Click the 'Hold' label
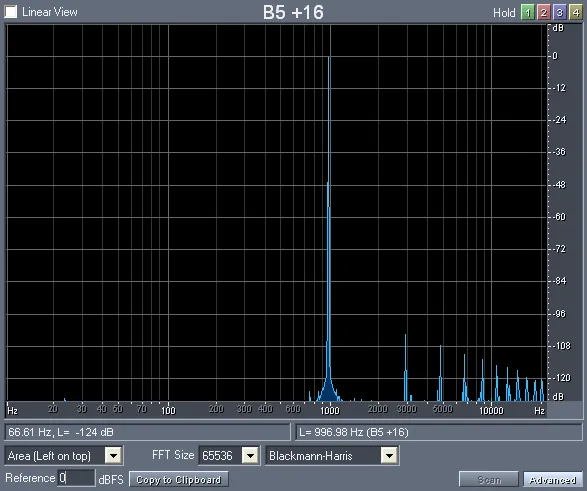This screenshot has height=491, width=587. pyautogui.click(x=504, y=13)
